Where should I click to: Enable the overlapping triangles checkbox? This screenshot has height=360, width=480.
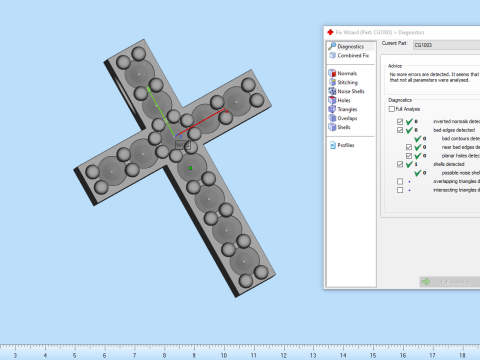pos(400,181)
